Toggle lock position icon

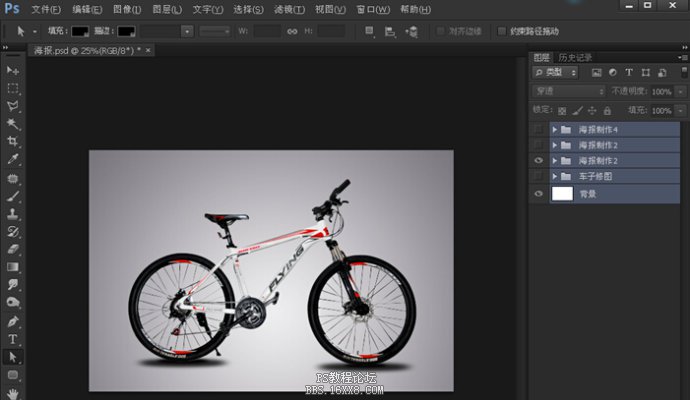(592, 110)
